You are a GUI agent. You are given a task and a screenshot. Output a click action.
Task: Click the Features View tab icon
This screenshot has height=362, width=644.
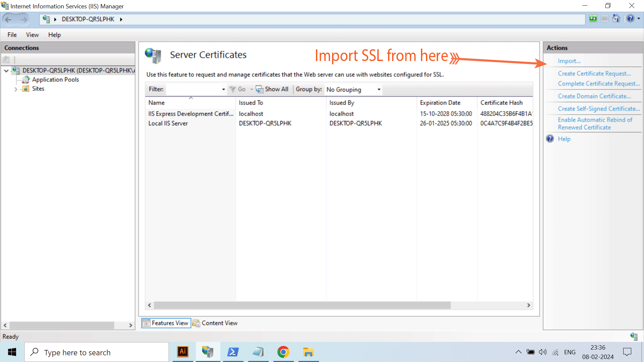146,323
